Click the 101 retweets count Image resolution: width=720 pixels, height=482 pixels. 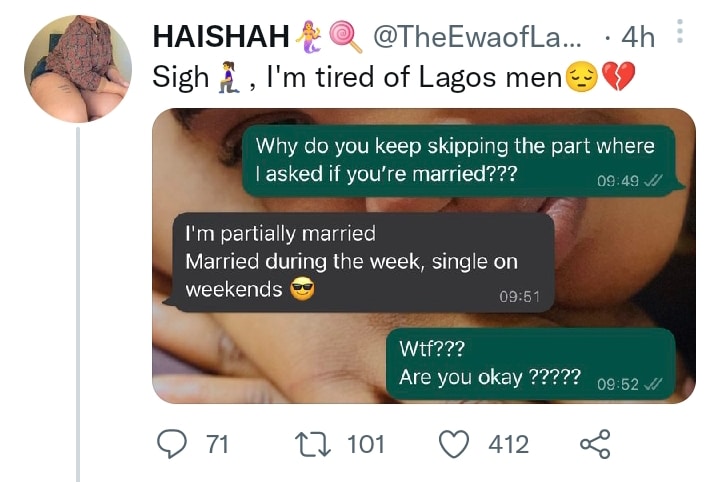[365, 444]
